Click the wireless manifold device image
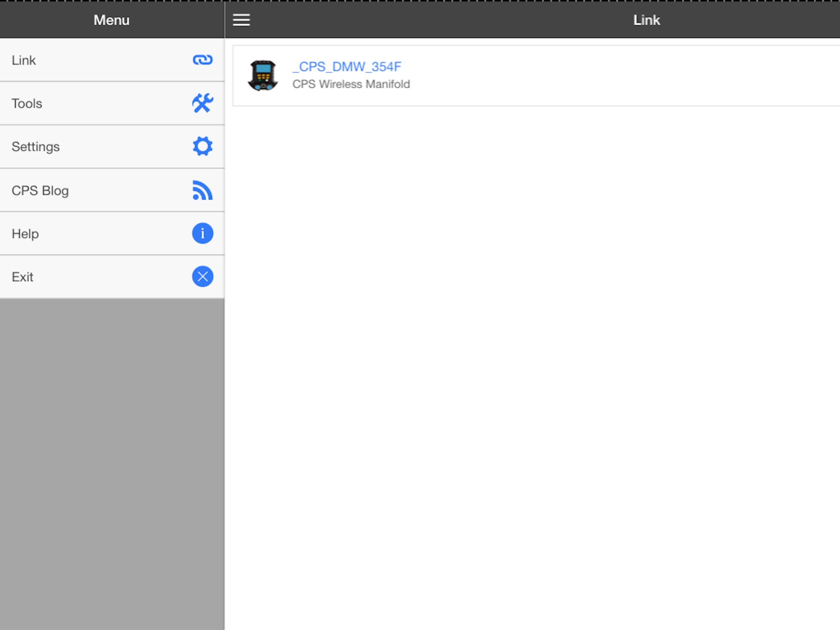 coord(263,75)
